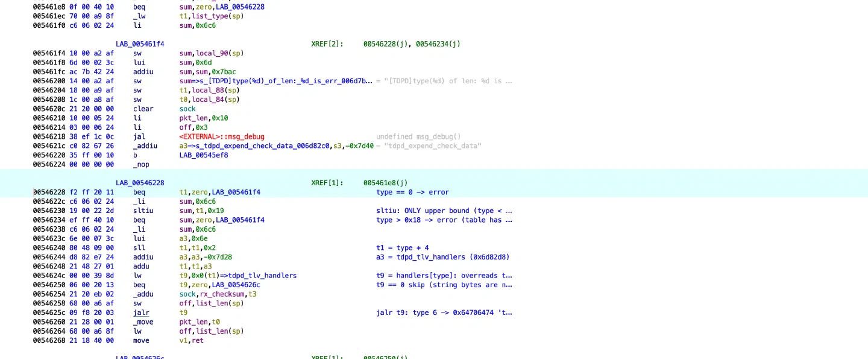Click the a3,a3,-0x7d28 operand
868x359 pixels.
[x=206, y=257]
